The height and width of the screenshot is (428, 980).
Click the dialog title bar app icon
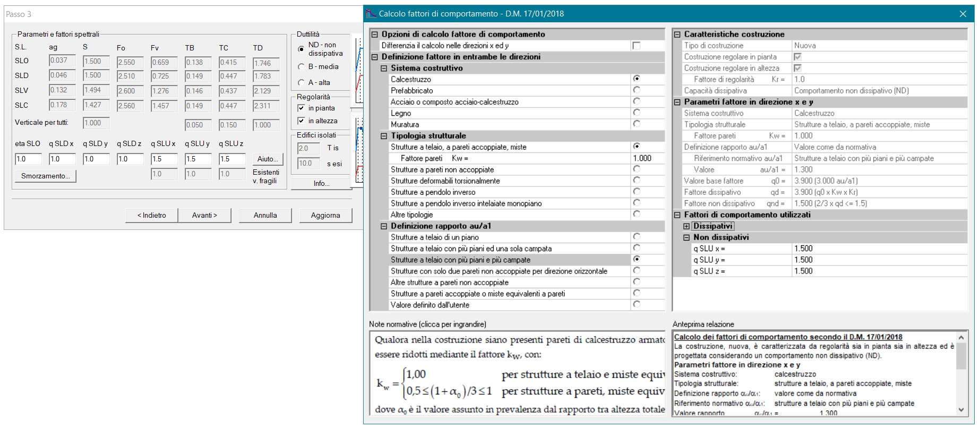pos(371,13)
